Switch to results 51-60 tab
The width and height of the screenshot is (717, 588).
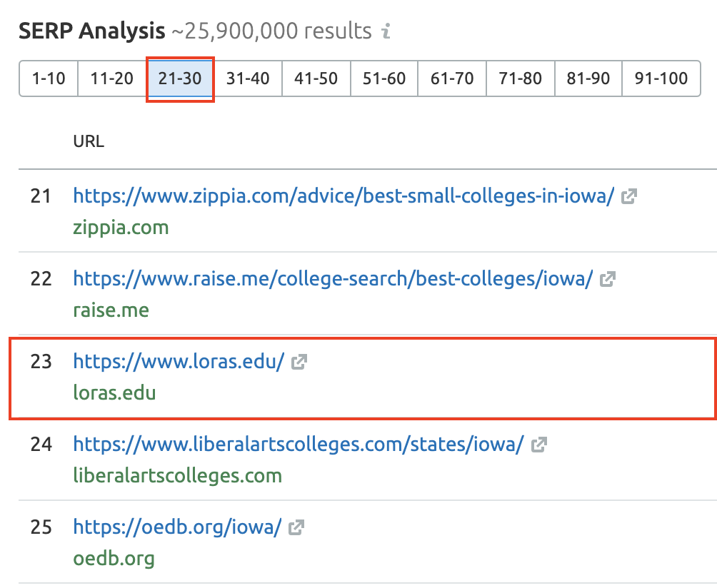click(384, 78)
